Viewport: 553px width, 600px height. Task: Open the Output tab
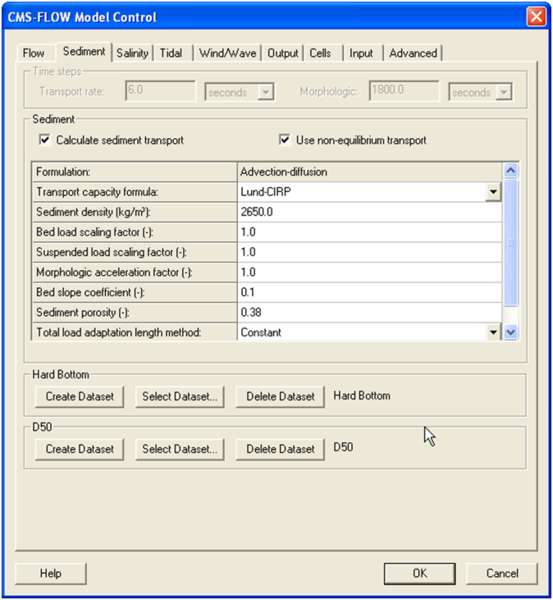[x=282, y=53]
